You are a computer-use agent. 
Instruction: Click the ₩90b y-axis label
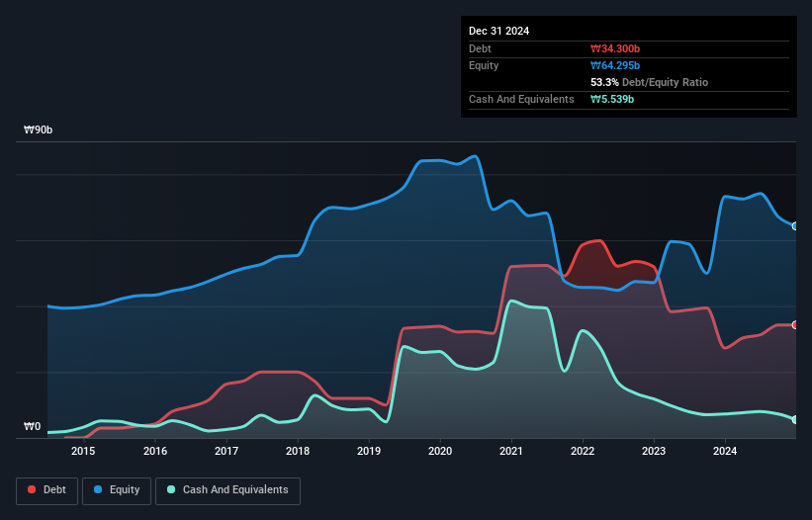[38, 130]
